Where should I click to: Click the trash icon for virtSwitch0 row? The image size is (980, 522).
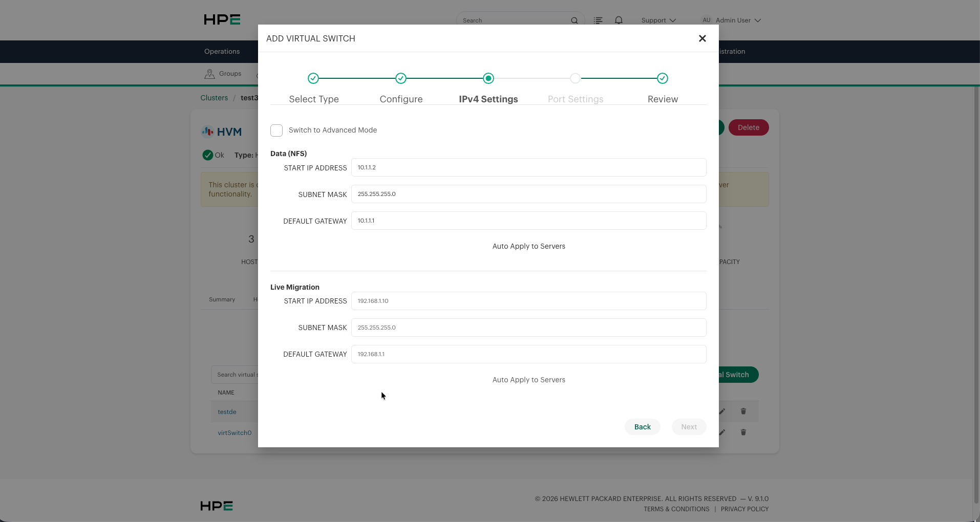[x=743, y=432]
